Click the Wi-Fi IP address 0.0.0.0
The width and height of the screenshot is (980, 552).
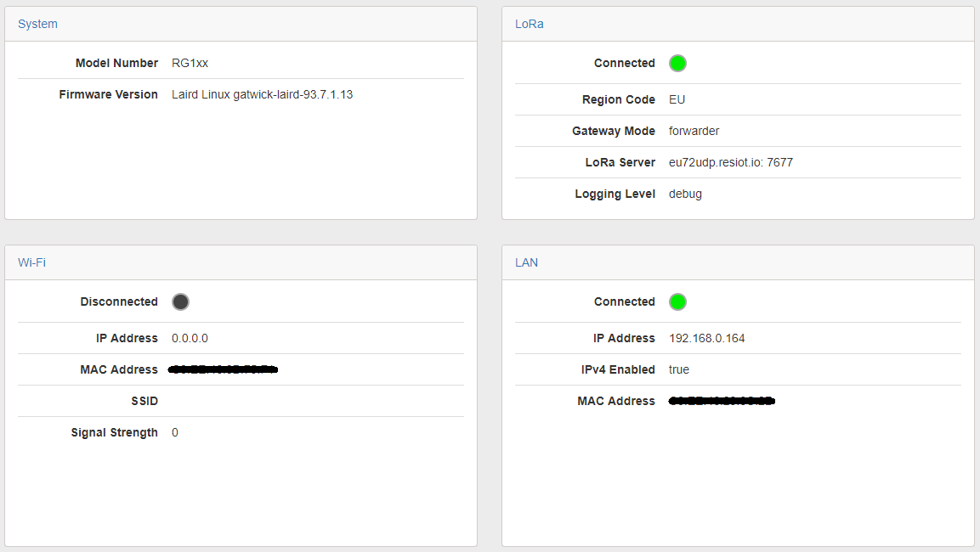point(190,338)
